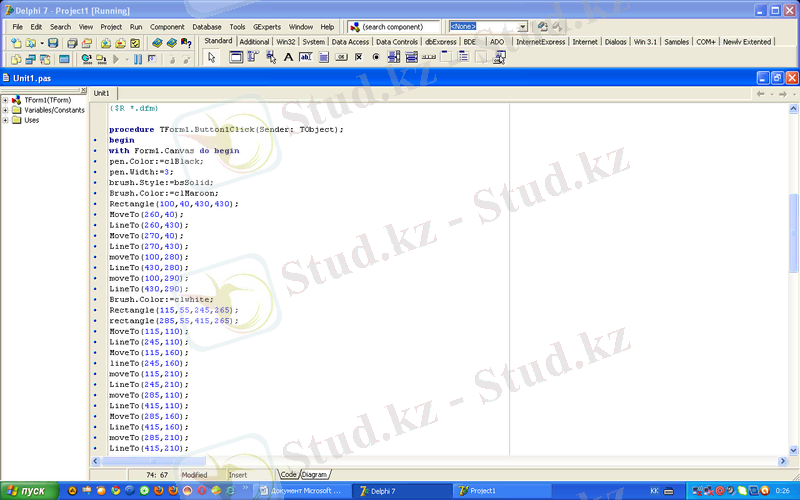Switch to the Additional palette tab
This screenshot has width=800, height=500.
pos(254,42)
